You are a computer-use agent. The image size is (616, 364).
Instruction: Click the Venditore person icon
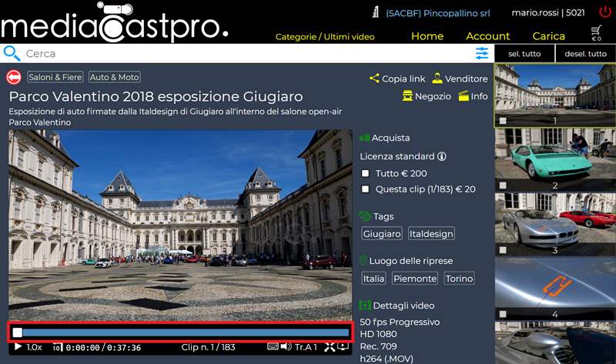click(437, 78)
